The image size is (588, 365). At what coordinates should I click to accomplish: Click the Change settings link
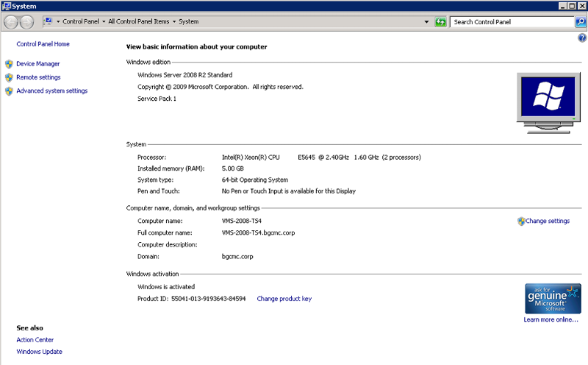[x=548, y=222]
